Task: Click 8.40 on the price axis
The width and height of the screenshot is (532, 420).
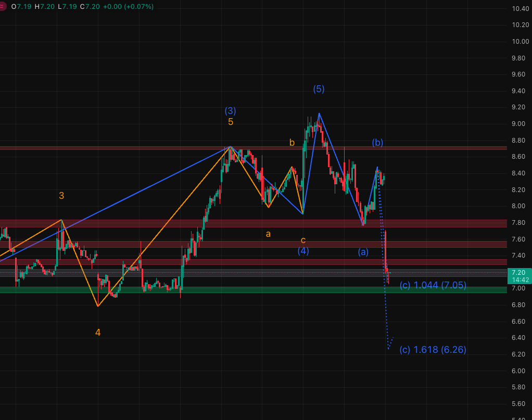Action: click(x=518, y=173)
